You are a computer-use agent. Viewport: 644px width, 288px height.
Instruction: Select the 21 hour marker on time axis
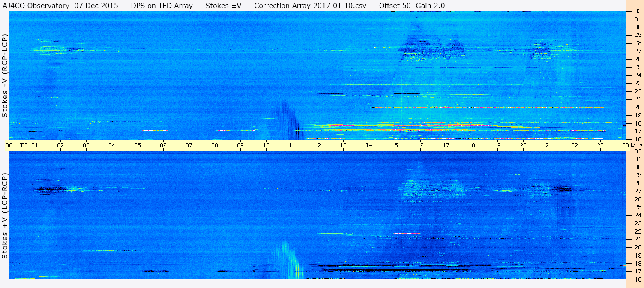pos(549,145)
